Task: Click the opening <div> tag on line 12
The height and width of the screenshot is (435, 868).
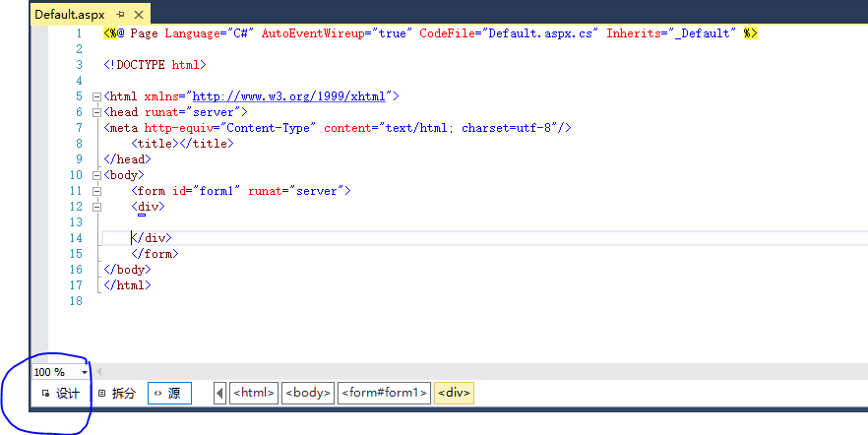Action: pos(149,207)
